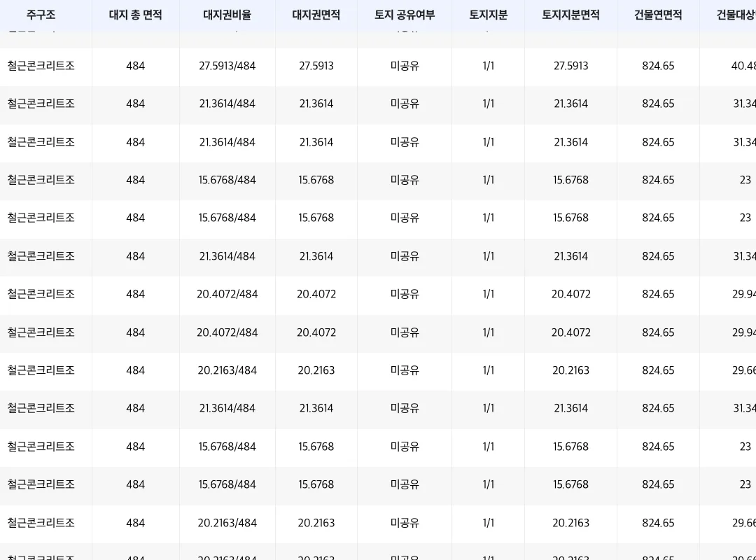Click the 건물연면적 column header

pos(658,15)
